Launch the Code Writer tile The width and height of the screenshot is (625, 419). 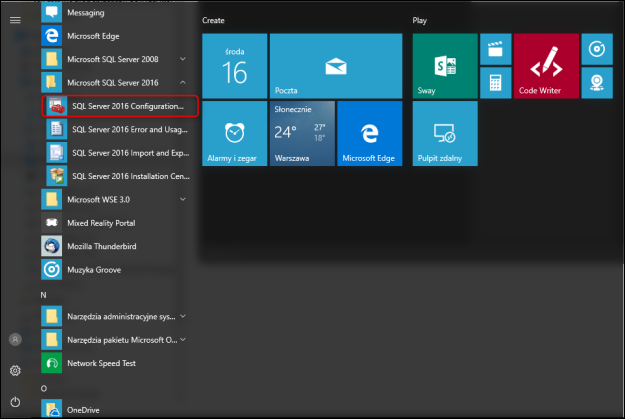546,66
